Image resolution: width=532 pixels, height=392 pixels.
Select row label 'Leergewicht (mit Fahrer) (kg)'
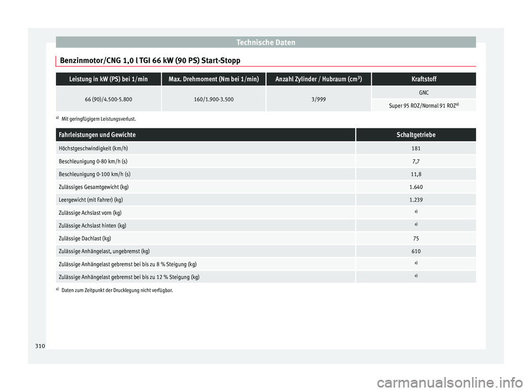(x=90, y=200)
